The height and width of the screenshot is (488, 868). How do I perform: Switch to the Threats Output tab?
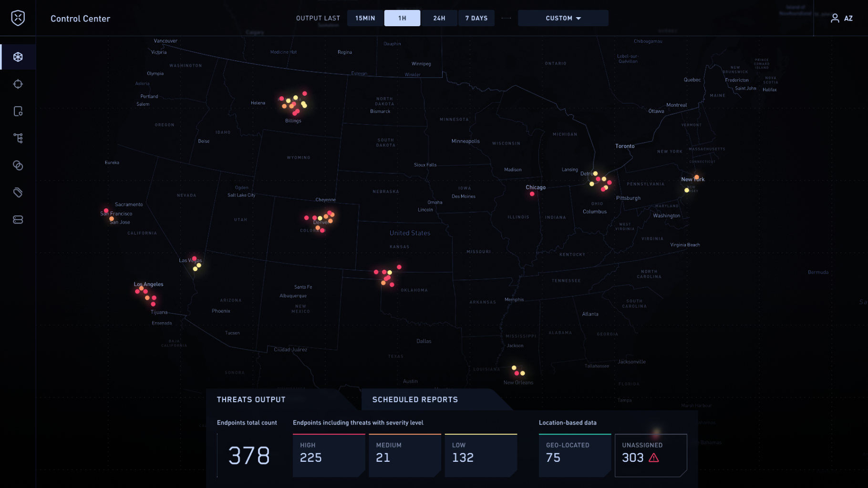251,400
